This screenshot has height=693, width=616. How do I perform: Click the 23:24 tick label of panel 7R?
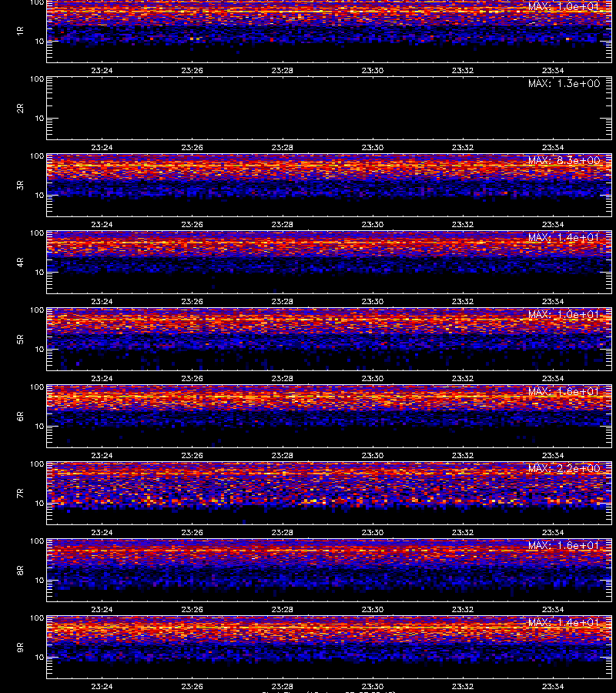pos(102,532)
